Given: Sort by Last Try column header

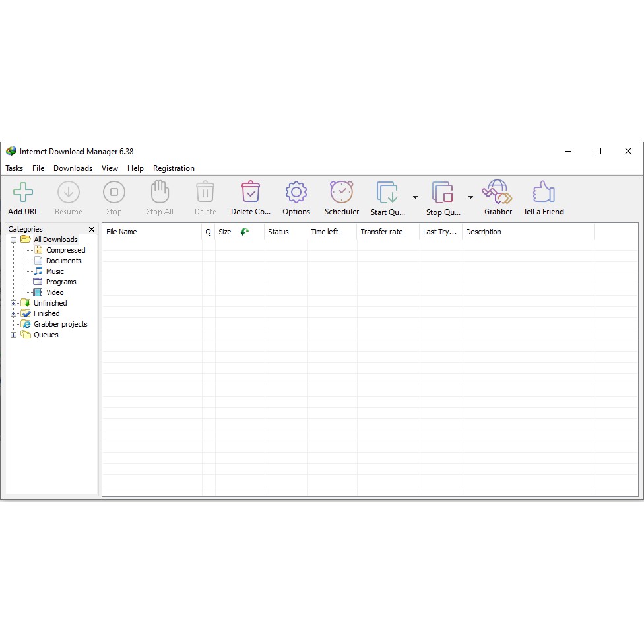Looking at the screenshot, I should [441, 232].
